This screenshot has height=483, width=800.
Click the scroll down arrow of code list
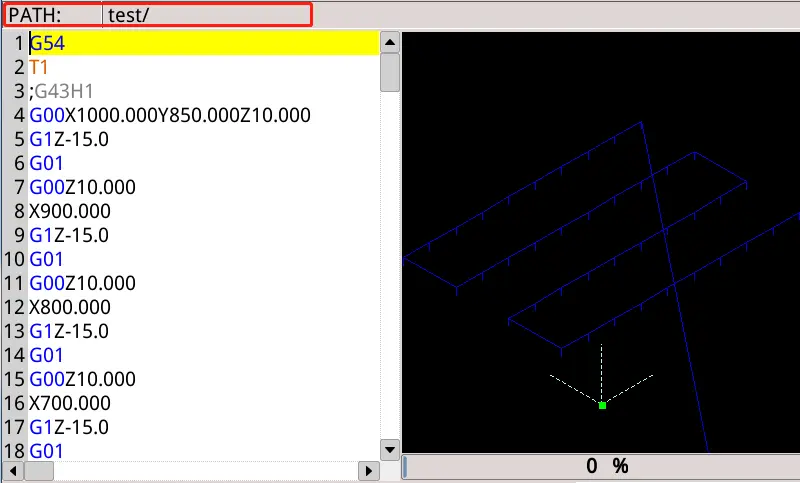point(390,450)
